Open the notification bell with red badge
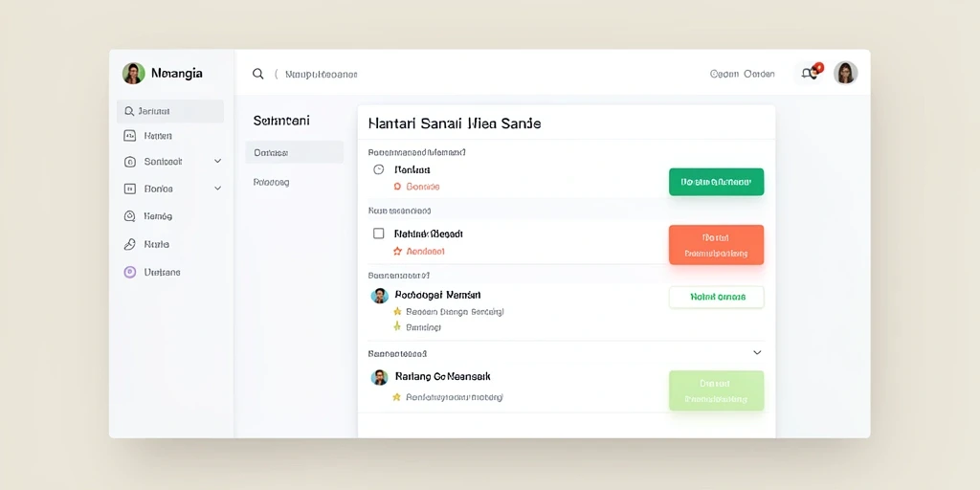 click(x=811, y=73)
